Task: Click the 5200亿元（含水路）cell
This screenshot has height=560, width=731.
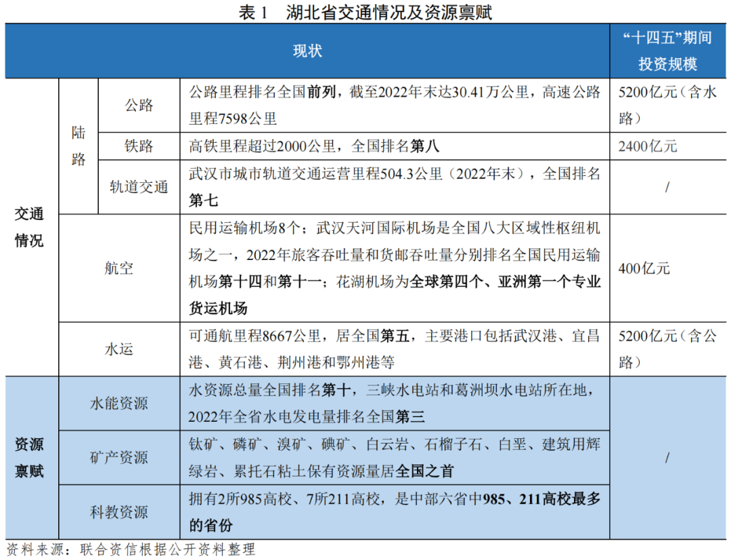Action: [668, 106]
